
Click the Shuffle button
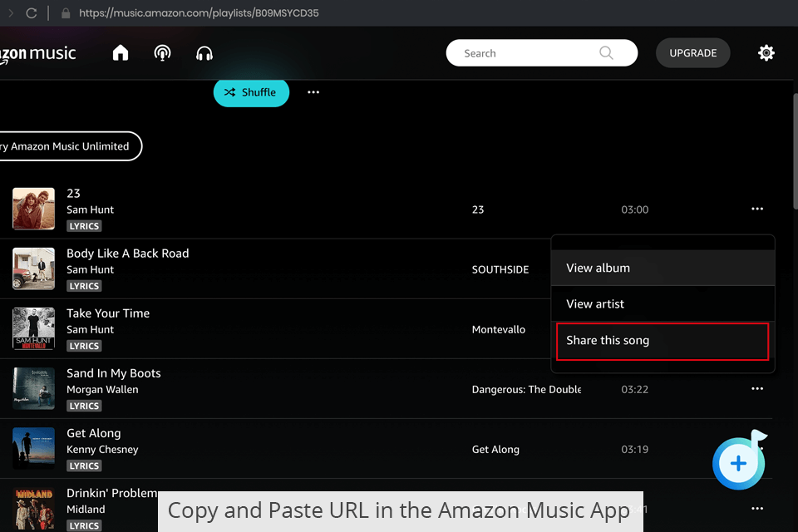[x=251, y=92]
